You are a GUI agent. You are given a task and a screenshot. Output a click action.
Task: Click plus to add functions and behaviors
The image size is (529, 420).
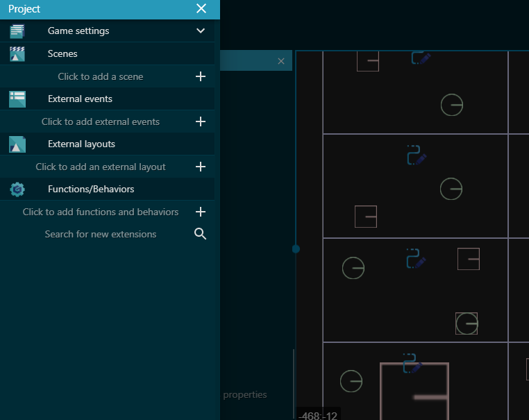click(201, 212)
